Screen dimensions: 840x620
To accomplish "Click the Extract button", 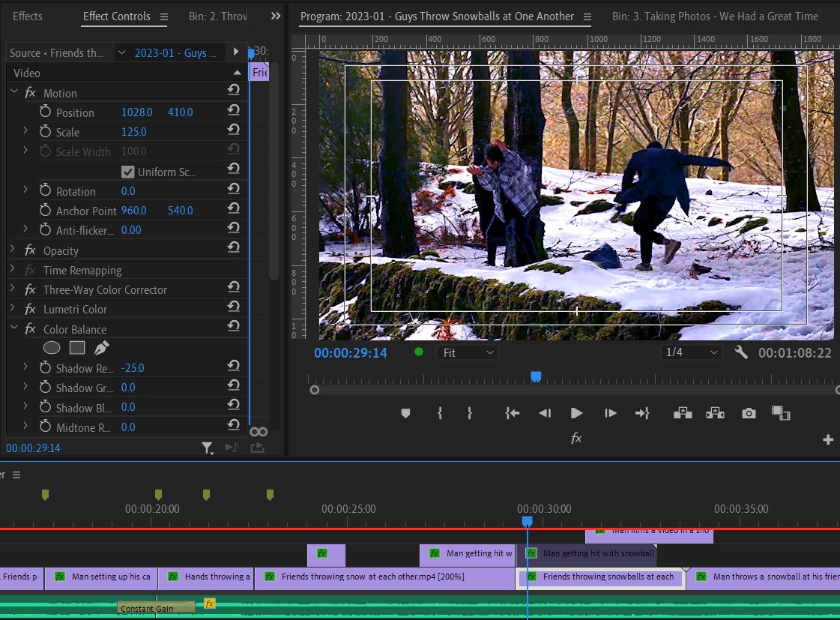I will point(715,413).
